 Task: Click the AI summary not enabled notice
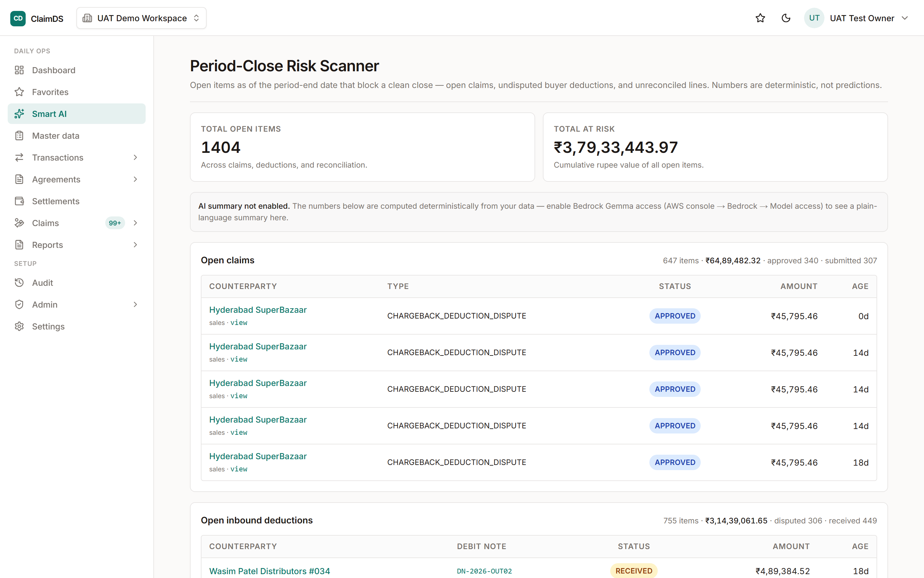[539, 212]
